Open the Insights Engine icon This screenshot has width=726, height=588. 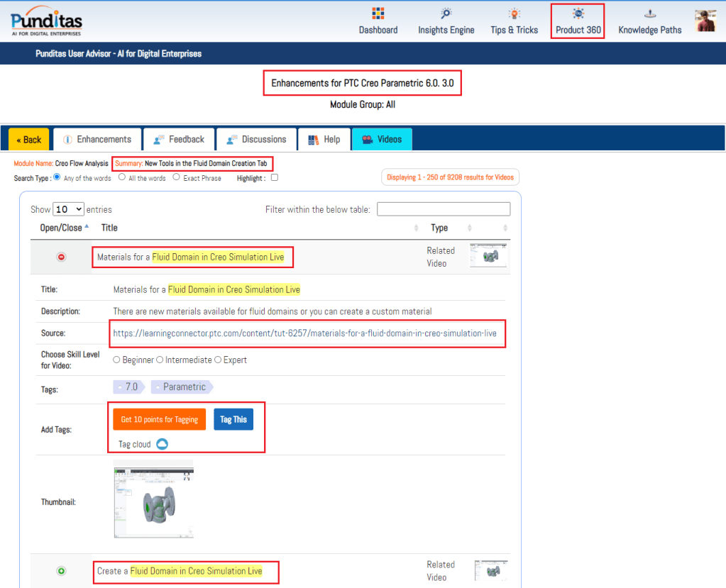[x=446, y=14]
